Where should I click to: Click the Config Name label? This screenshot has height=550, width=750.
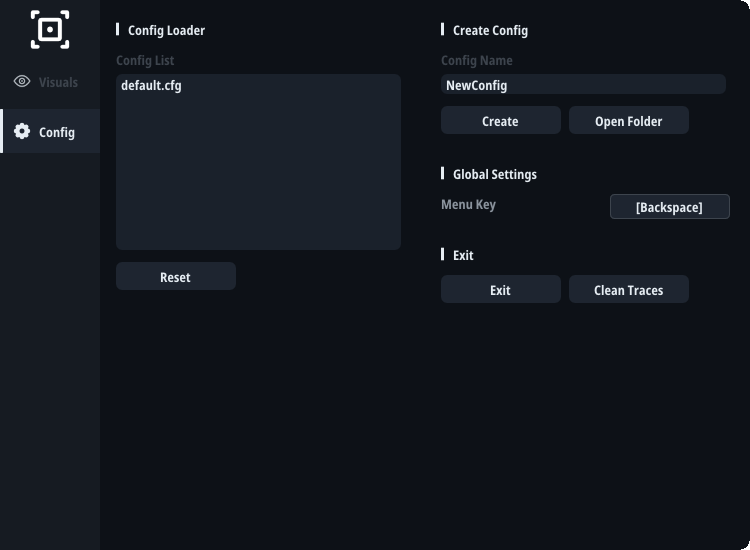(x=476, y=60)
